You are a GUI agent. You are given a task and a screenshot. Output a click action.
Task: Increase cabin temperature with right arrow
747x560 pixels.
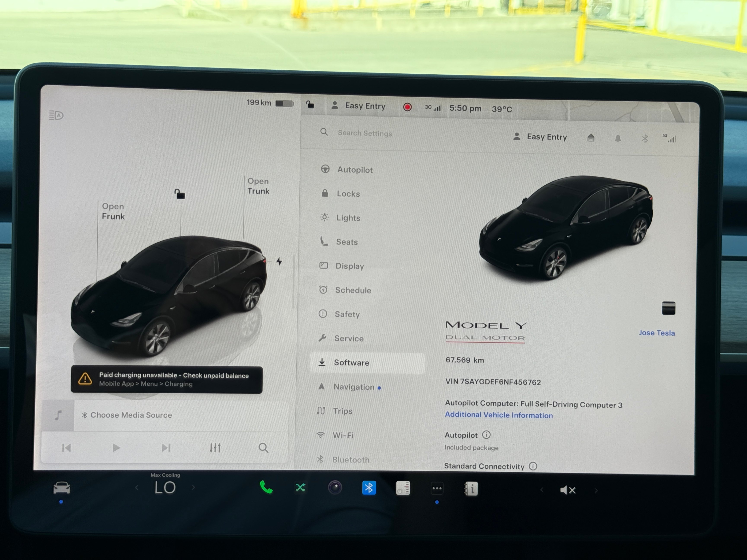click(193, 487)
